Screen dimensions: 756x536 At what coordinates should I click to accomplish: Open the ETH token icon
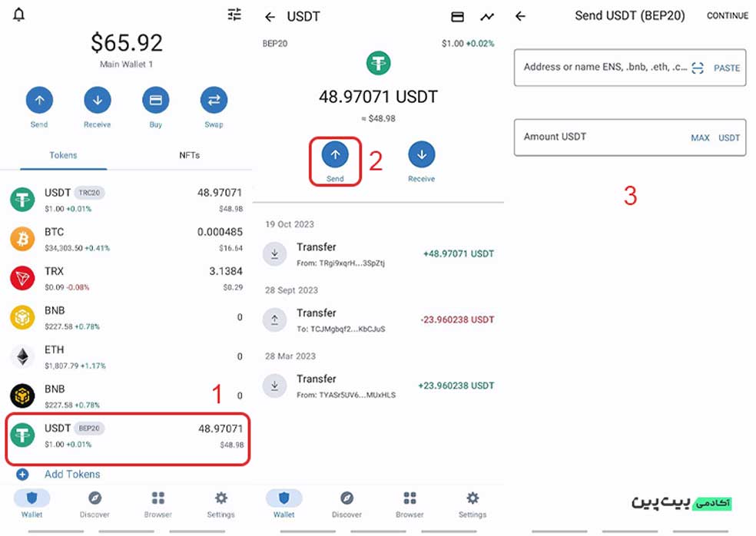(22, 356)
